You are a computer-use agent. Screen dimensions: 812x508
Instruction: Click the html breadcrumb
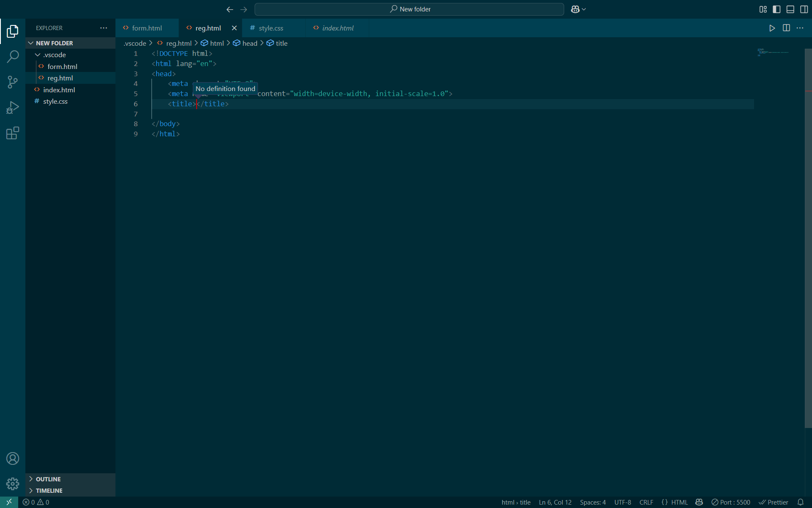point(212,43)
